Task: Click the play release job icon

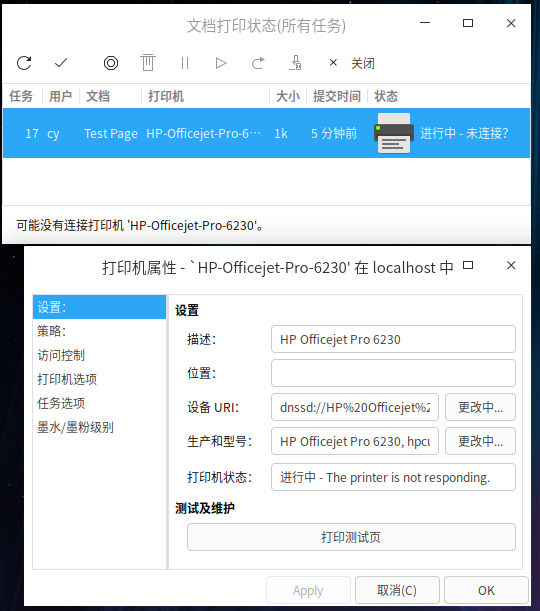Action: coord(221,63)
